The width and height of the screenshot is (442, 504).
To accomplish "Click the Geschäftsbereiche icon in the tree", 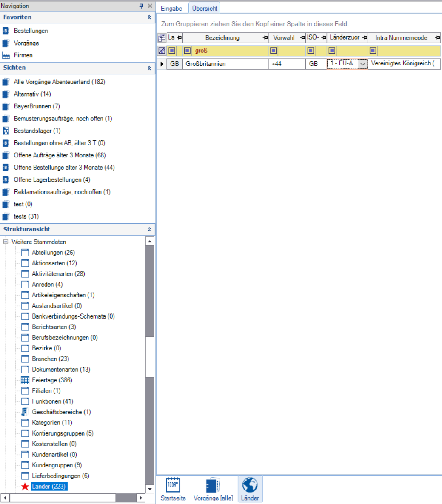I will click(x=25, y=412).
